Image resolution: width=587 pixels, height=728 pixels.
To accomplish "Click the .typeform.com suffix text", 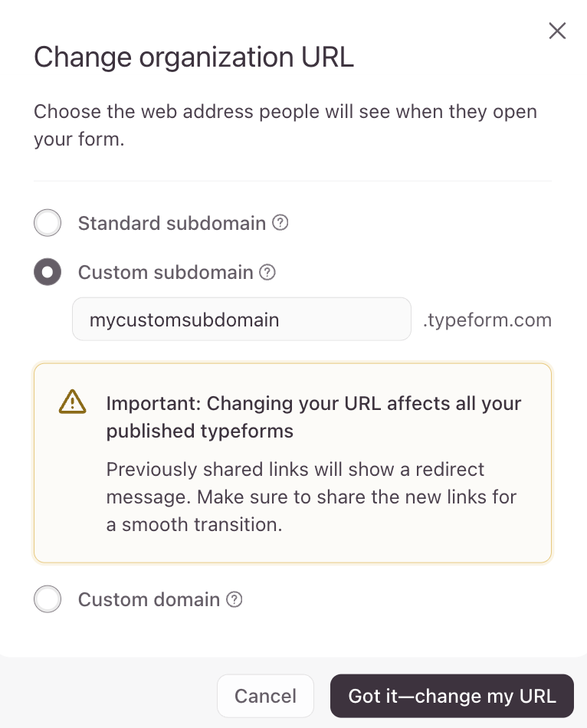I will tap(487, 320).
